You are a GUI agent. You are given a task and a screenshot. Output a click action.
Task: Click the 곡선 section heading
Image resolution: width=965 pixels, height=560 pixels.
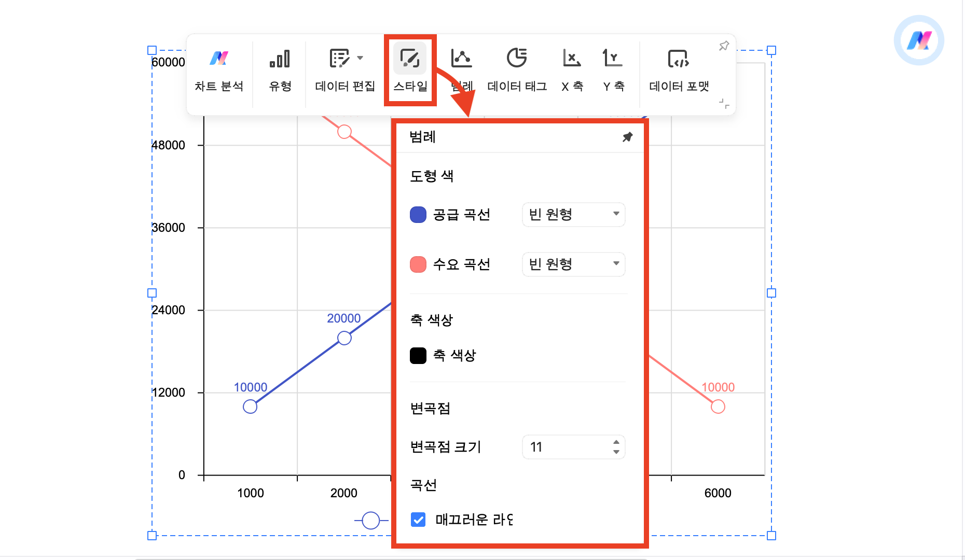pos(423,485)
